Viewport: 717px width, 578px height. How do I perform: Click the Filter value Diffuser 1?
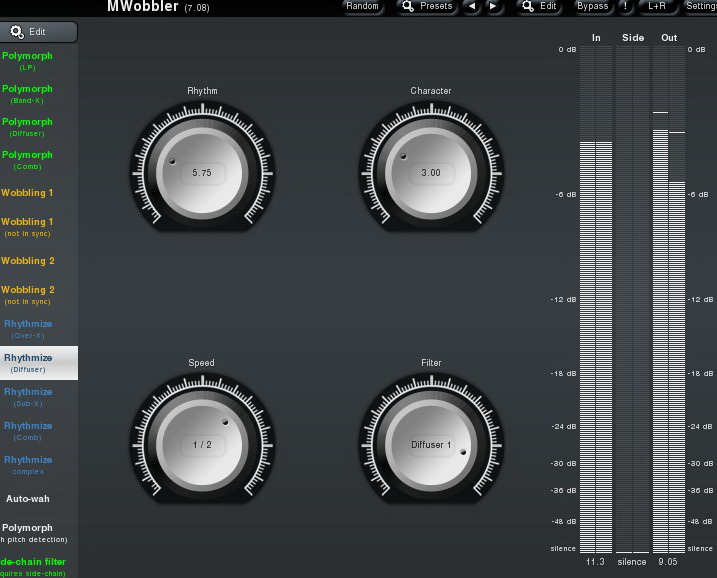[431, 445]
